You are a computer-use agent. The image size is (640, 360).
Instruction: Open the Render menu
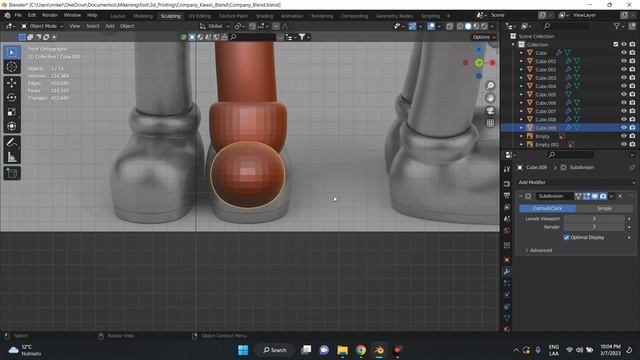pos(50,15)
